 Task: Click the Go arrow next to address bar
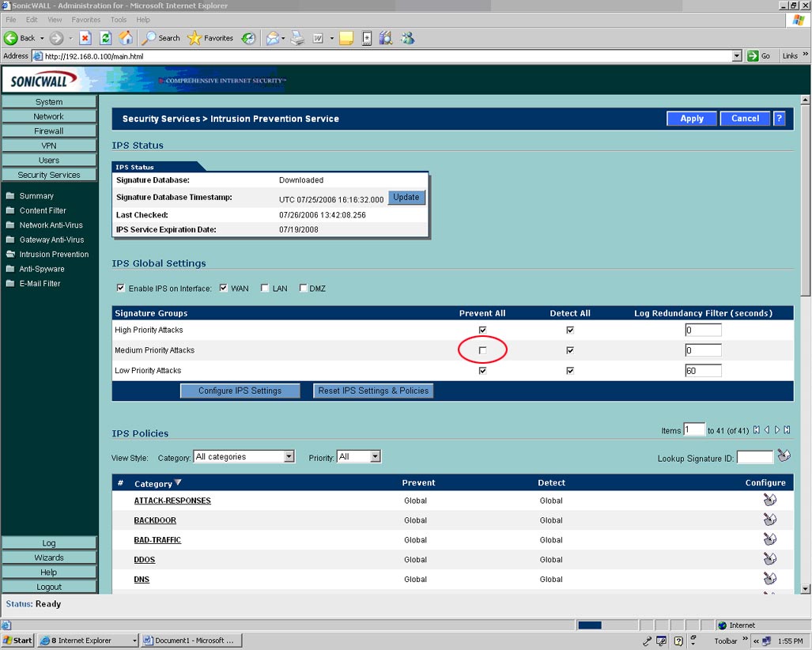753,56
